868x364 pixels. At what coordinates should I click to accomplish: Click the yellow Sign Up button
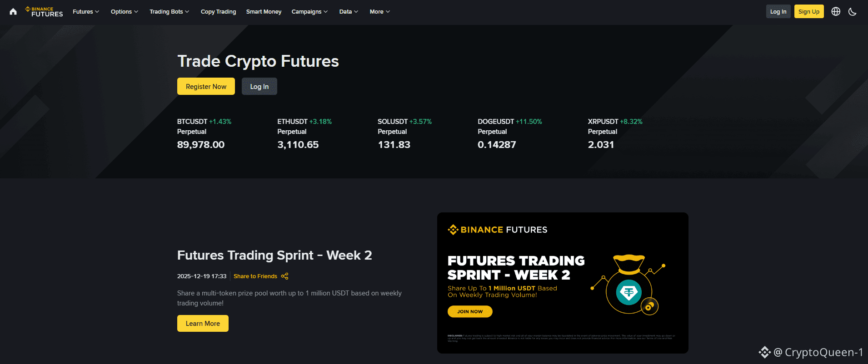pyautogui.click(x=809, y=12)
